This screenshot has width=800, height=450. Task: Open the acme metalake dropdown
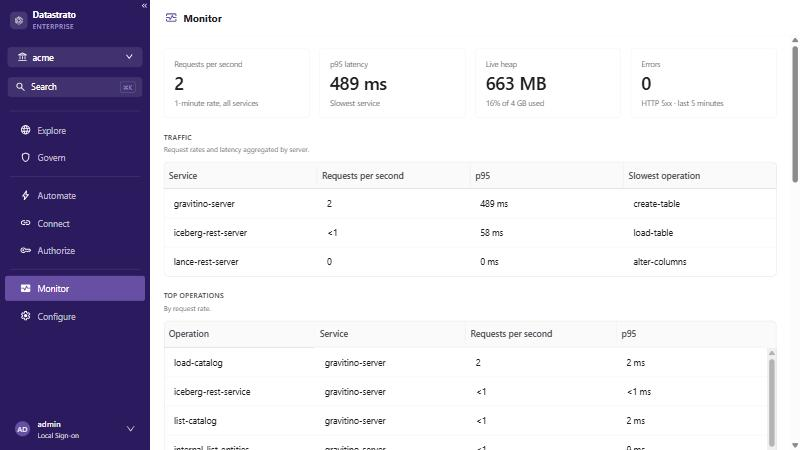(x=75, y=57)
